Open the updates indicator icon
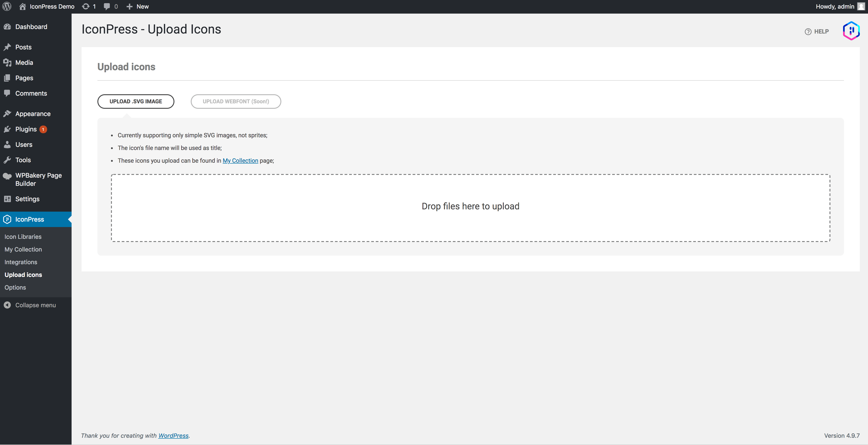 pyautogui.click(x=86, y=6)
